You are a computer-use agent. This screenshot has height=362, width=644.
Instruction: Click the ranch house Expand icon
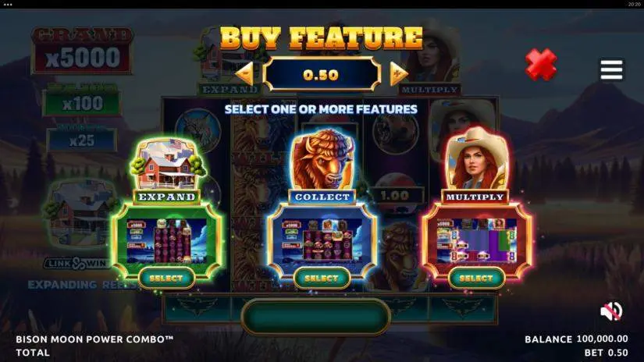[168, 165]
